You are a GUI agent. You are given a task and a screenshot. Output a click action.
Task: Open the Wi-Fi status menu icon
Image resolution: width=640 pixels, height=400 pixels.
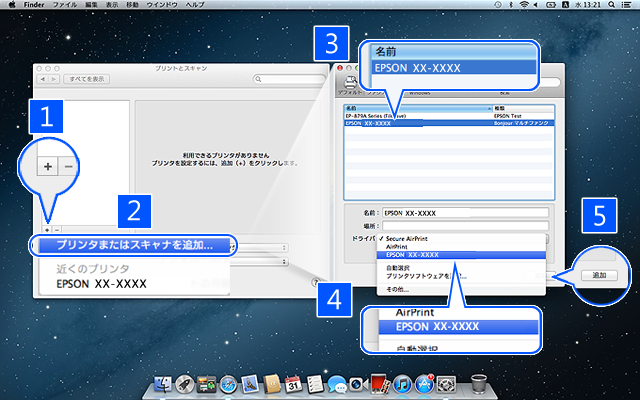point(517,6)
